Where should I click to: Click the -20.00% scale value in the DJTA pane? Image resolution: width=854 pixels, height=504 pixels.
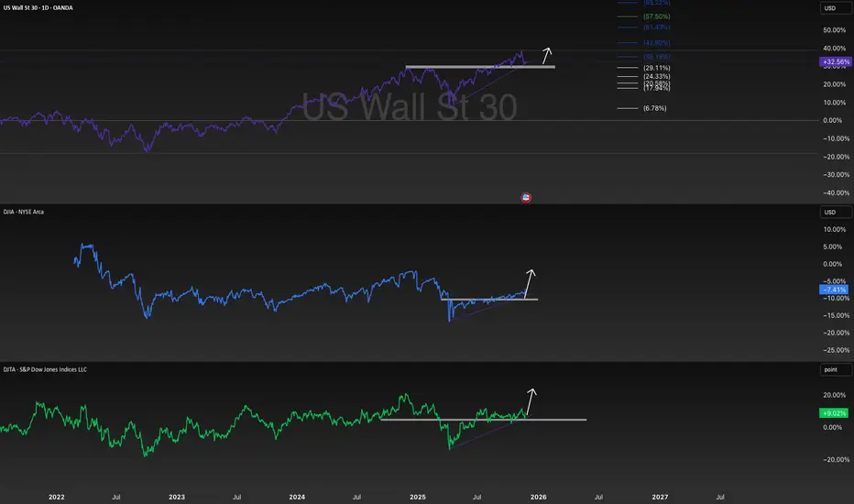point(835,459)
